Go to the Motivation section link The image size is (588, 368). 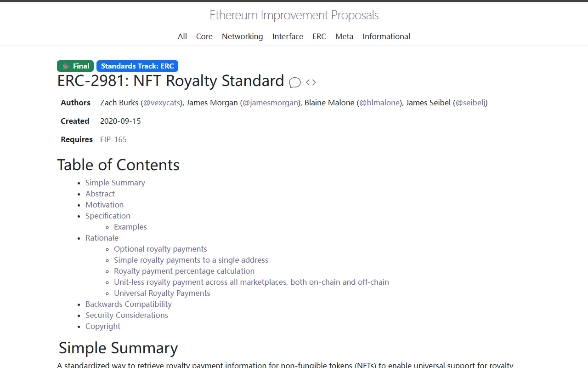click(x=104, y=205)
